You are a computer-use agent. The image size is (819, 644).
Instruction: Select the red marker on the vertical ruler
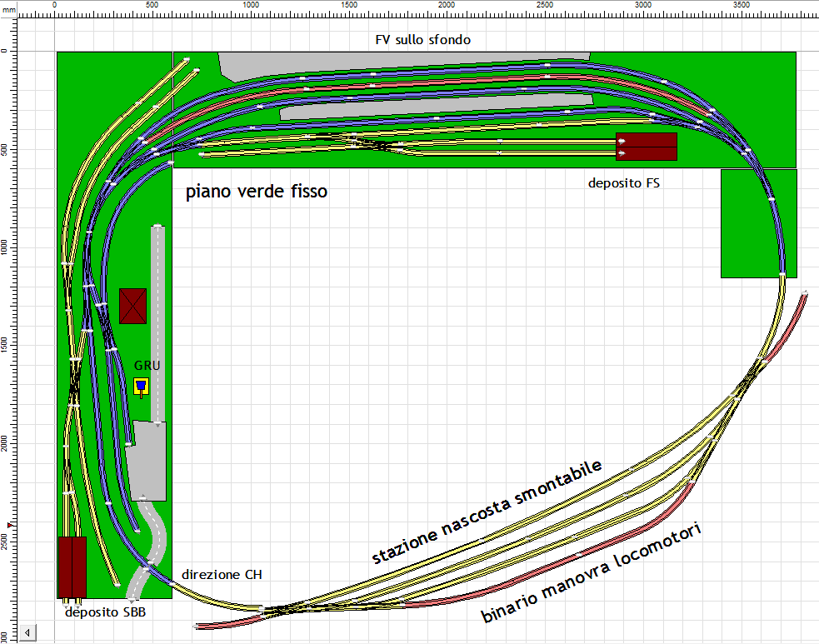(9, 524)
